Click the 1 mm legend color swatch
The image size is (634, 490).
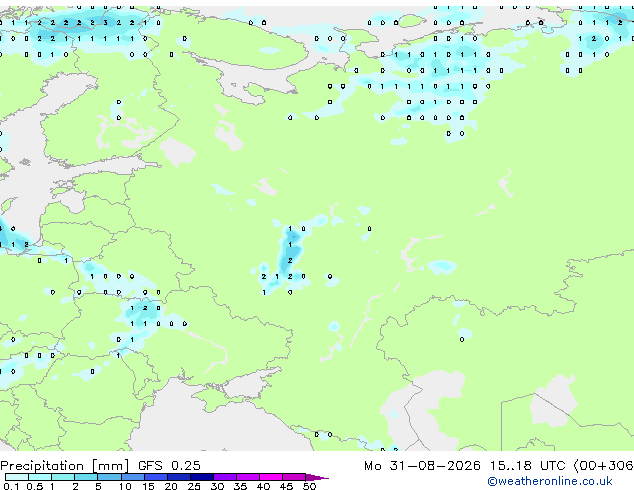click(x=63, y=477)
